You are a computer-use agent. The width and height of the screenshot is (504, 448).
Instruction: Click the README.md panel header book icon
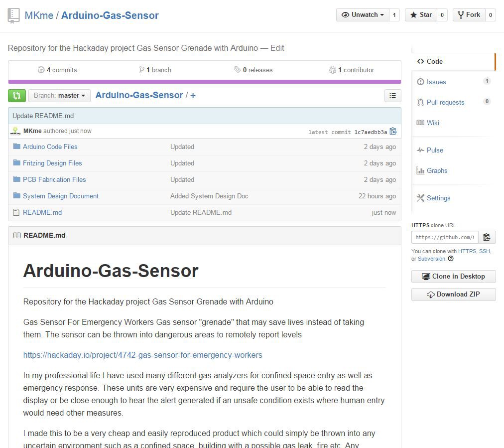pyautogui.click(x=17, y=235)
